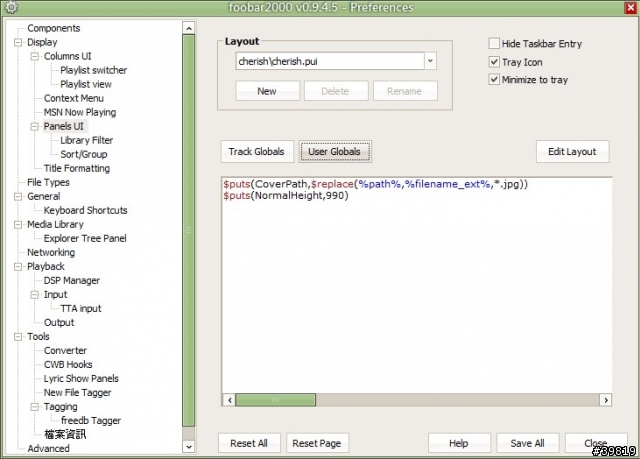This screenshot has height=459, width=640.
Task: Click Reset All button
Action: coord(249,443)
